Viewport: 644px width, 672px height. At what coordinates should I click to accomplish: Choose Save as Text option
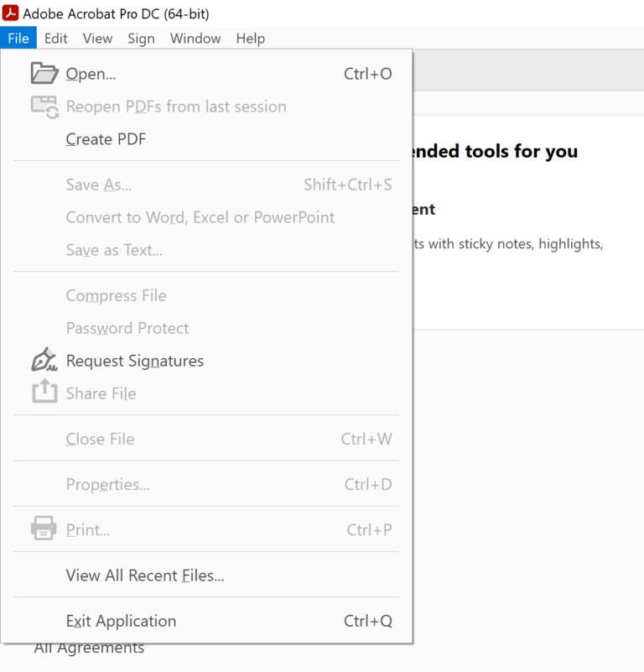(x=114, y=250)
